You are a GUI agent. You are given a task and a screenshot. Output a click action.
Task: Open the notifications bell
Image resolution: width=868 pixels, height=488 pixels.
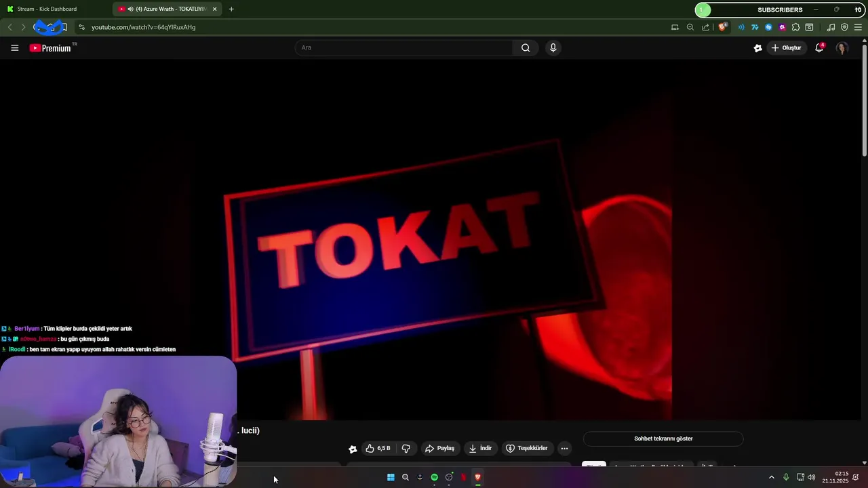click(x=819, y=47)
